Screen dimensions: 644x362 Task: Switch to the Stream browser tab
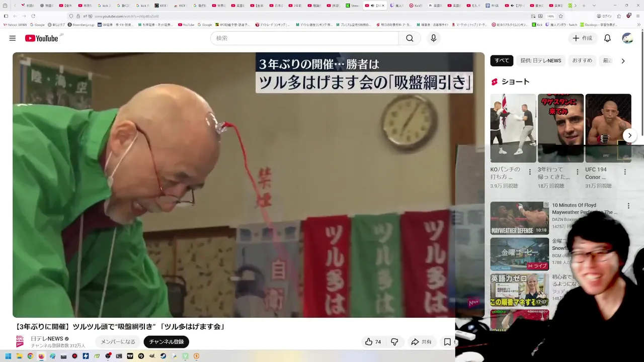(x=353, y=6)
